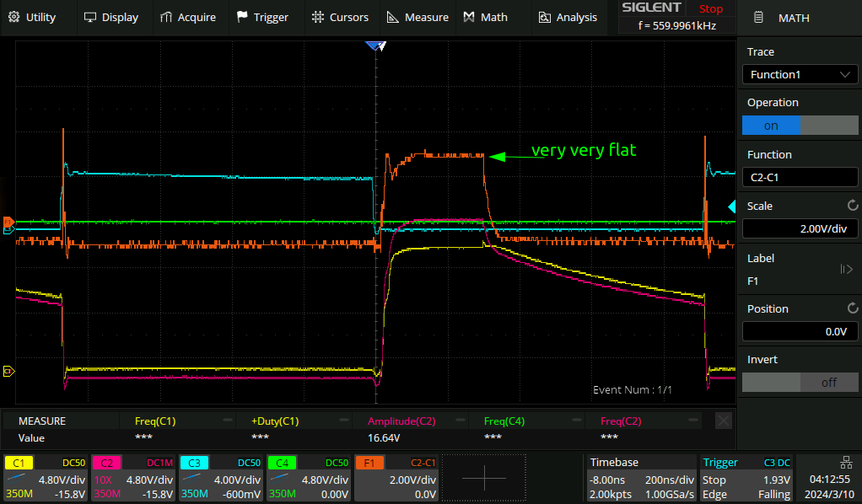Image resolution: width=862 pixels, height=504 pixels.
Task: Remove the Amplitude(C2) measurement via its dash
Action: click(461, 420)
